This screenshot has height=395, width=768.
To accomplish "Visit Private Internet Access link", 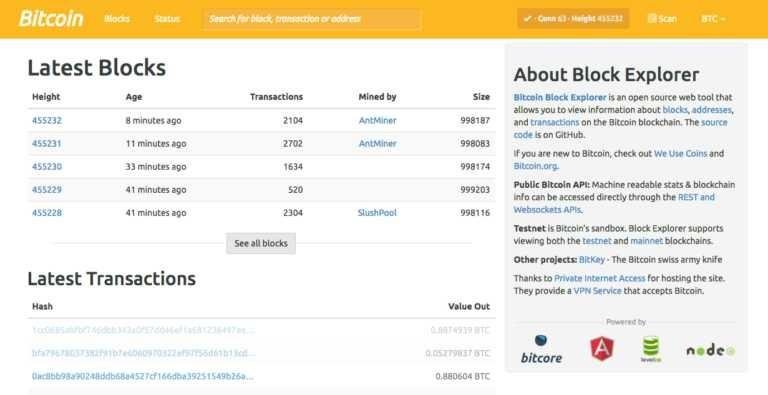I will [600, 278].
